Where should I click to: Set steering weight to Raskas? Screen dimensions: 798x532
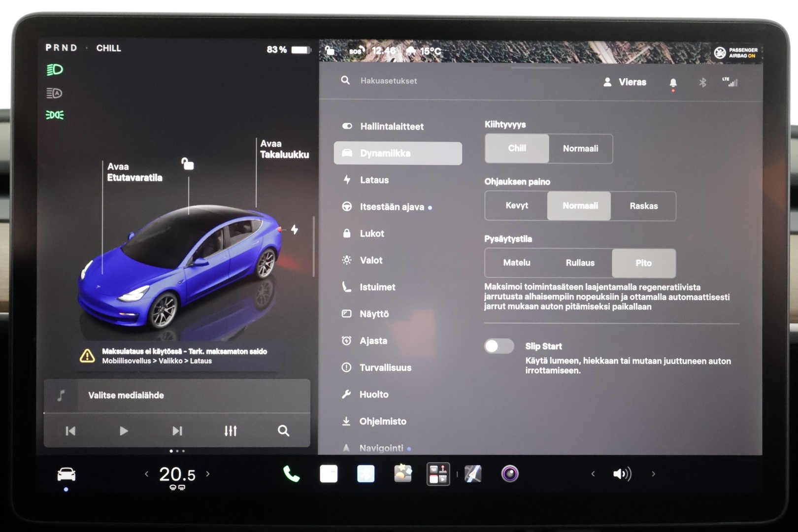[643, 206]
